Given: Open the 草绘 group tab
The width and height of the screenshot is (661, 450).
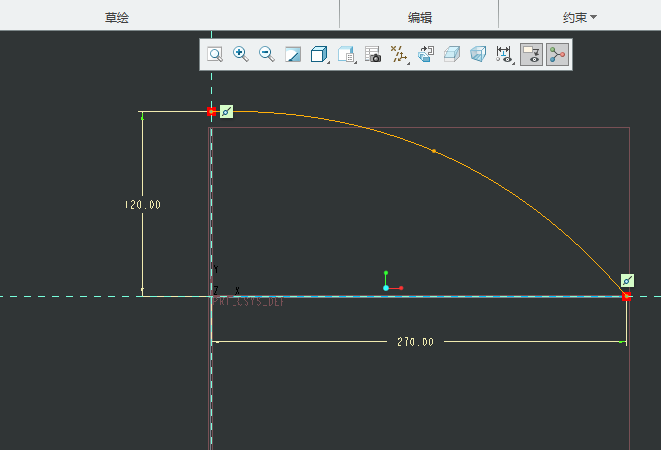Looking at the screenshot, I should pyautogui.click(x=117, y=17).
